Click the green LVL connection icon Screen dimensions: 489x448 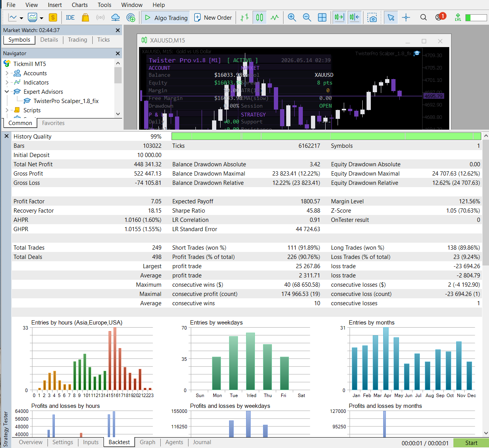(458, 17)
